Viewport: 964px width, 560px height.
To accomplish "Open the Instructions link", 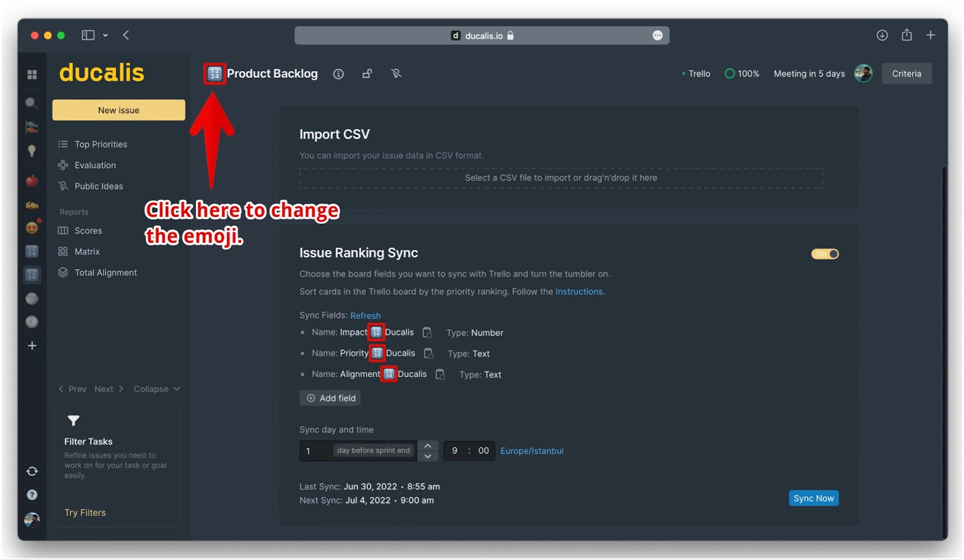I will tap(578, 291).
